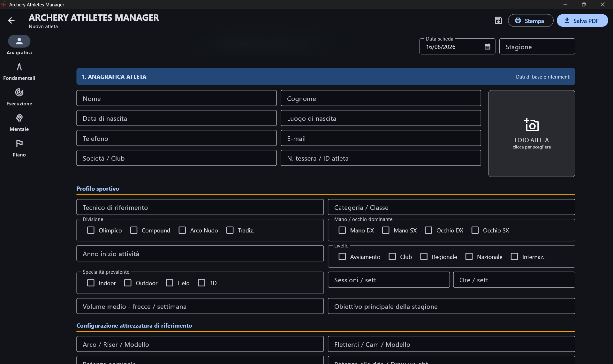Click the Stagione field
613x364 pixels.
coord(537,47)
